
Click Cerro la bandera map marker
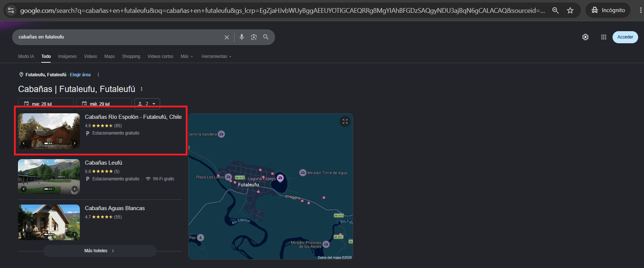(221, 134)
